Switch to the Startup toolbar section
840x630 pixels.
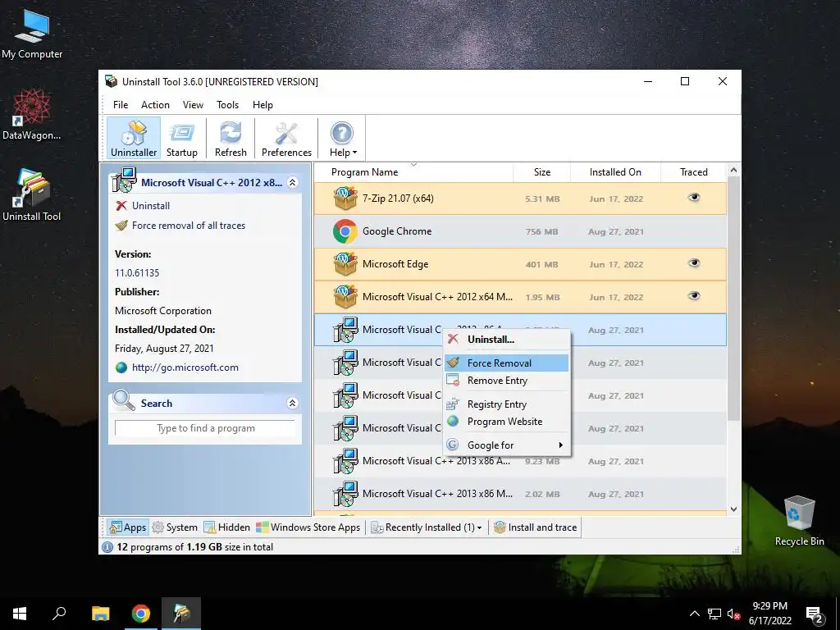point(181,139)
